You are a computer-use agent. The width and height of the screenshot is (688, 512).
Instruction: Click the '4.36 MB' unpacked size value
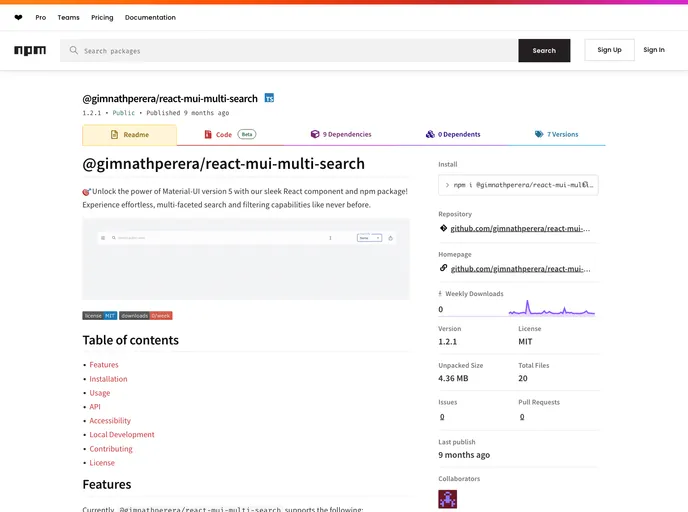[x=453, y=378]
